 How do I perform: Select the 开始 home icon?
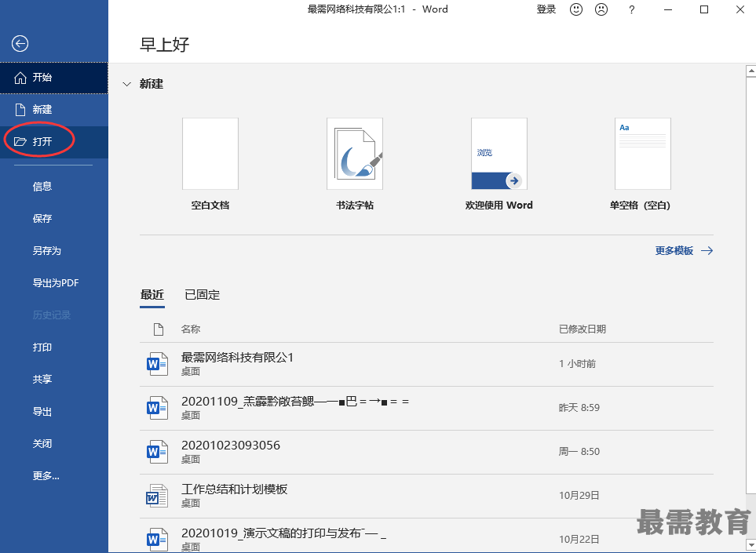click(x=20, y=78)
